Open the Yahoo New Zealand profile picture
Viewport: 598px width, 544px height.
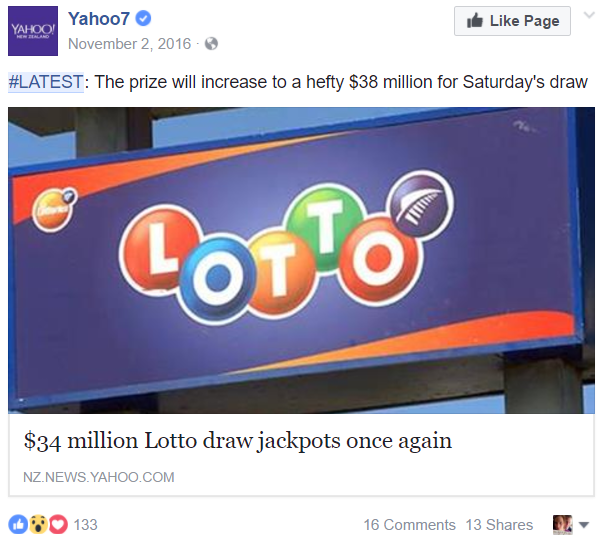pyautogui.click(x=33, y=31)
